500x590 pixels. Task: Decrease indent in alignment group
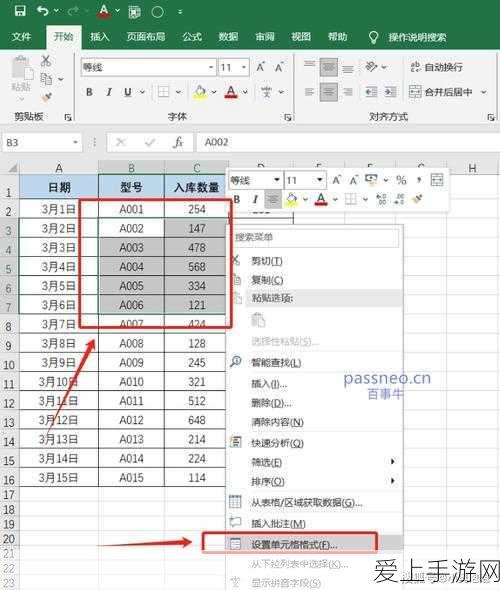tap(371, 92)
